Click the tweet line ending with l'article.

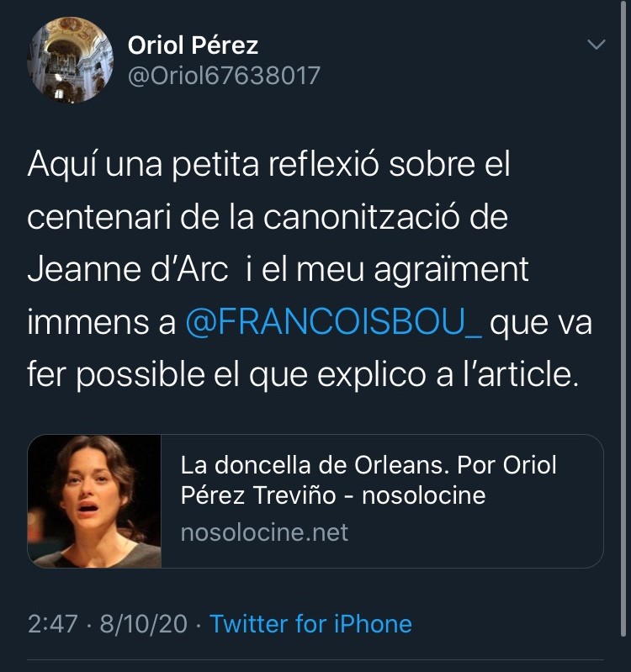[303, 374]
